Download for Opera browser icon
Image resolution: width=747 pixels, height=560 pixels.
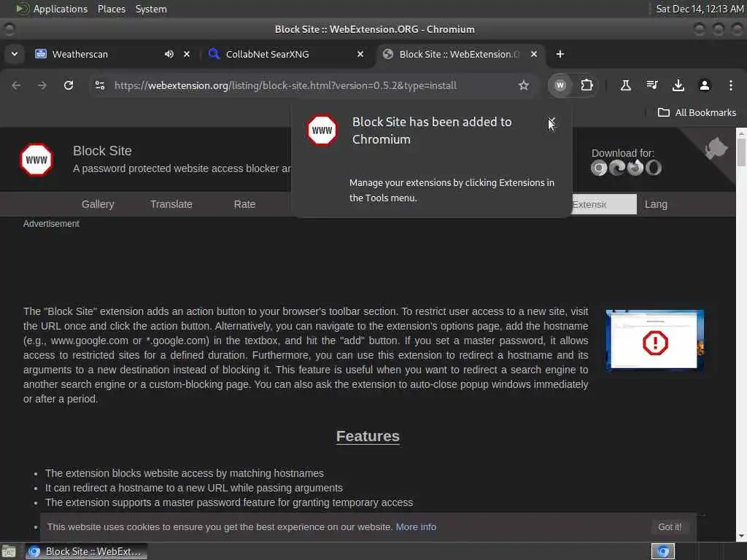tap(654, 168)
